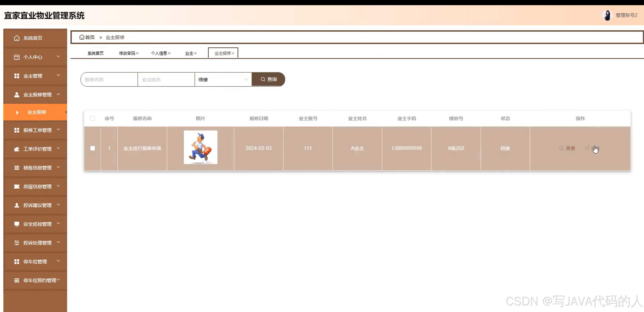Select the 业主报修 submenu item
The height and width of the screenshot is (312, 644).
pyautogui.click(x=37, y=112)
